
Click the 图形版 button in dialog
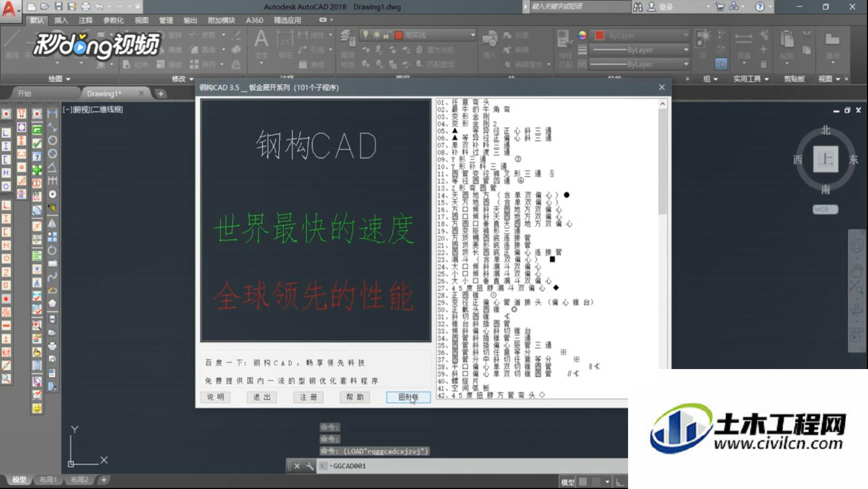(408, 397)
